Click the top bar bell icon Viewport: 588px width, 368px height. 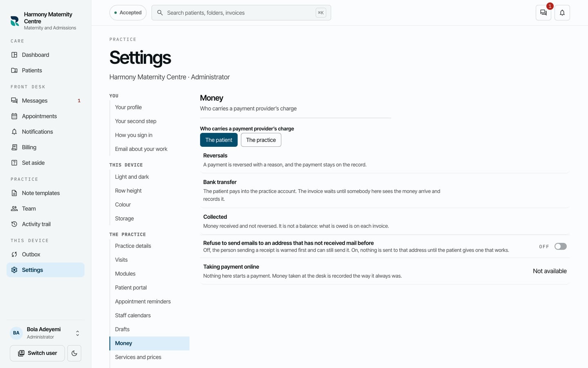(562, 13)
